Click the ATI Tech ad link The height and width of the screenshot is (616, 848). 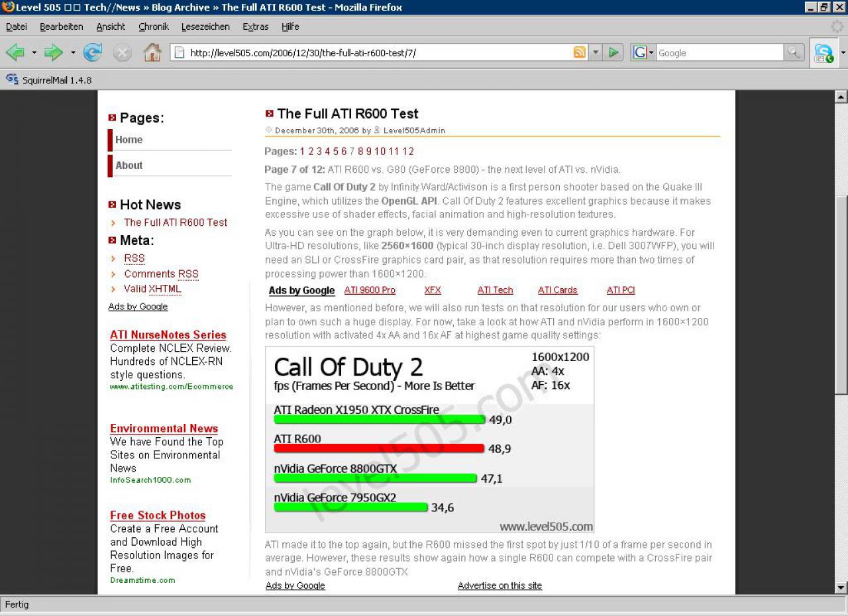[495, 290]
